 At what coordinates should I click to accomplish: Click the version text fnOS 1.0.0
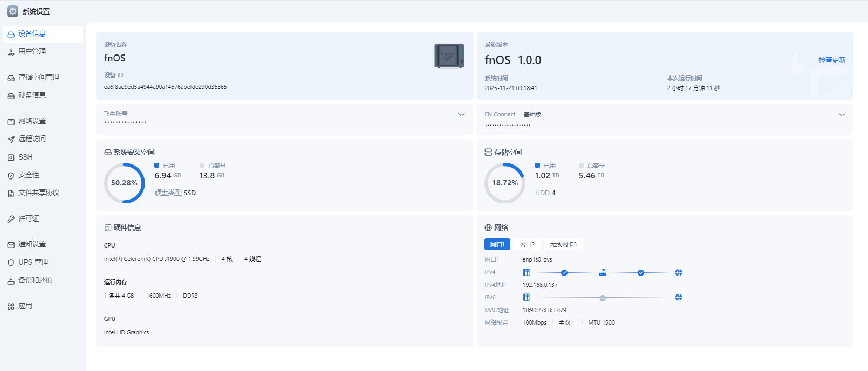[513, 60]
